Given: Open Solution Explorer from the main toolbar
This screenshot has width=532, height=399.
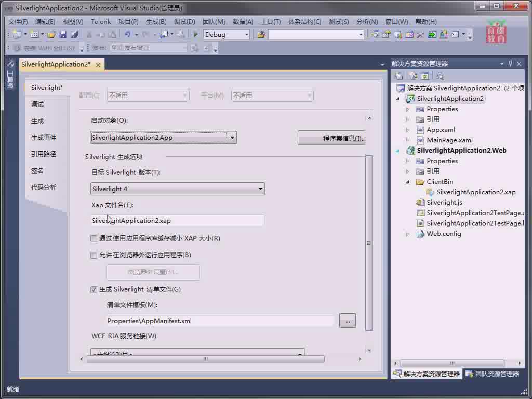Looking at the screenshot, I should (375, 34).
